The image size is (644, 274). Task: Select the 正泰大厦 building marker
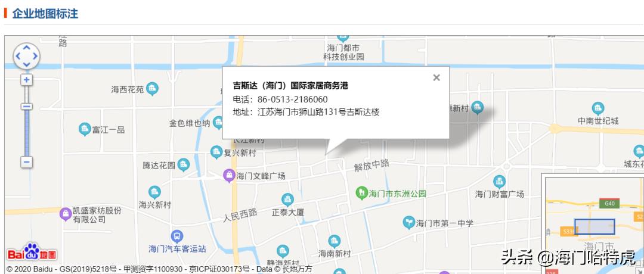coord(287,200)
